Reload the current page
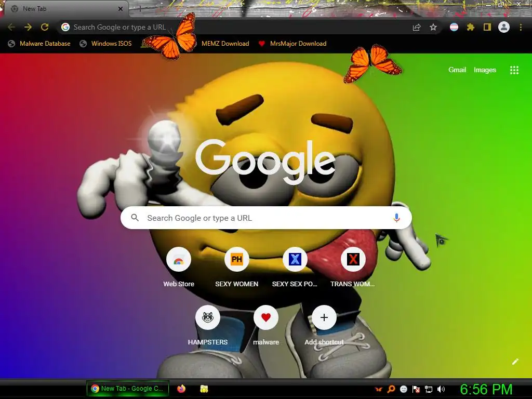532x399 pixels. 45,27
